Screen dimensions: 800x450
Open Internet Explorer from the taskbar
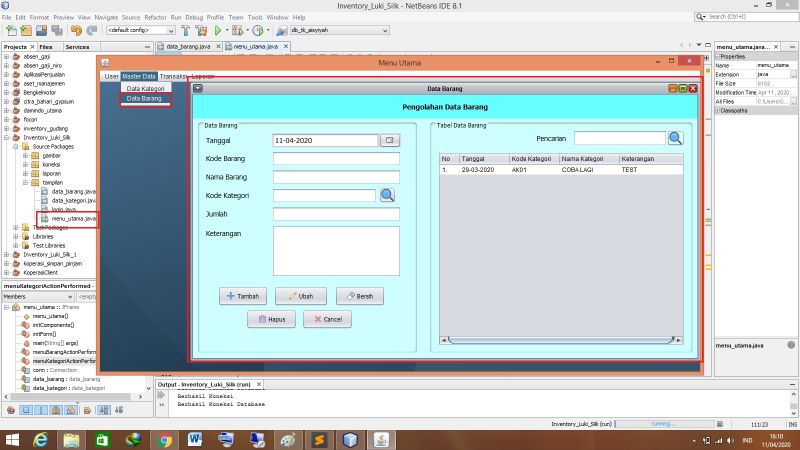(x=40, y=440)
